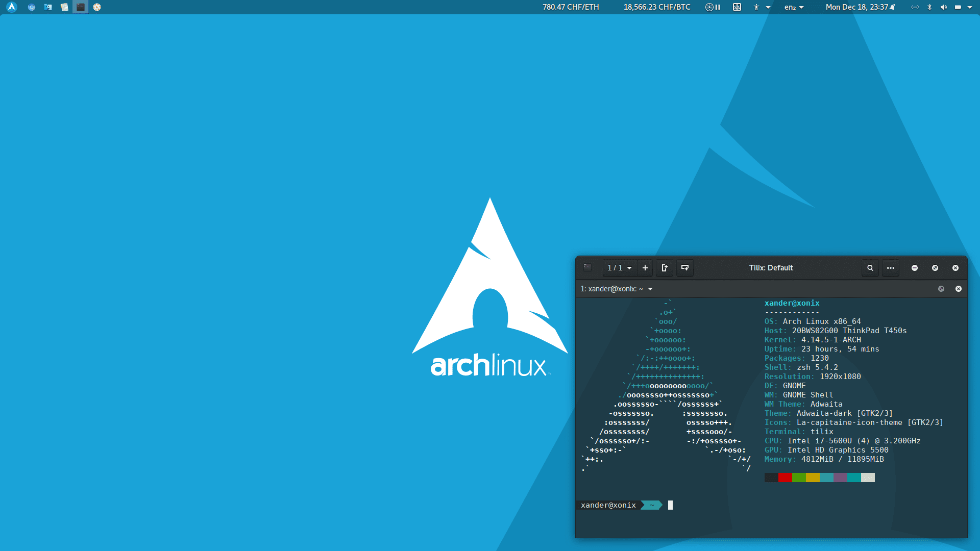Open the file manager launcher icon

coord(48,7)
